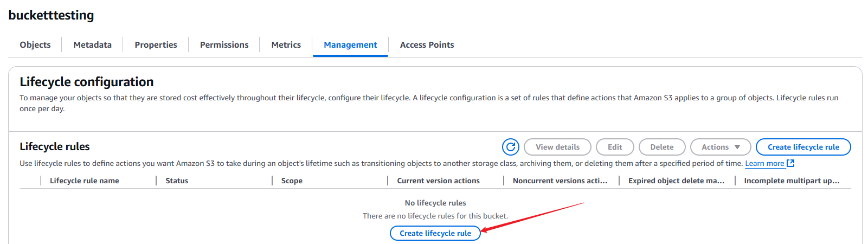Sort by the Status column header
868x244 pixels.
coord(177,181)
